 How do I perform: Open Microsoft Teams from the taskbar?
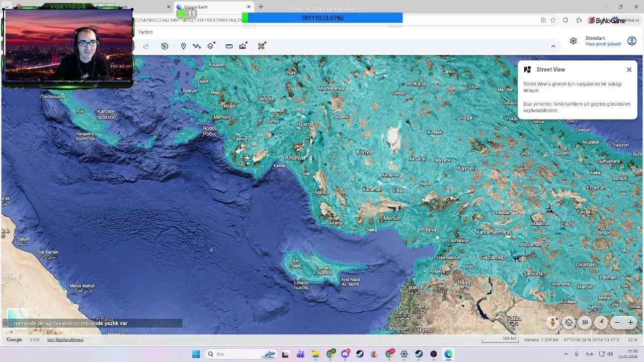click(x=300, y=354)
